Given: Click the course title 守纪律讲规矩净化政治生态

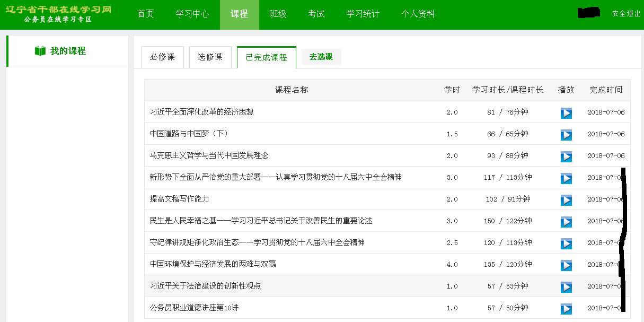Looking at the screenshot, I should point(257,242).
